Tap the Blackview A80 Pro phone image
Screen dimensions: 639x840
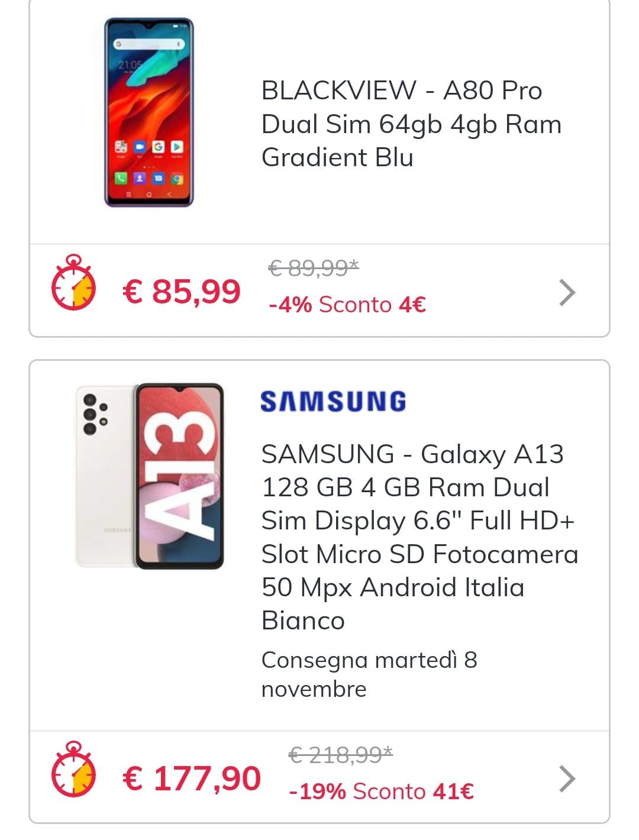click(149, 112)
